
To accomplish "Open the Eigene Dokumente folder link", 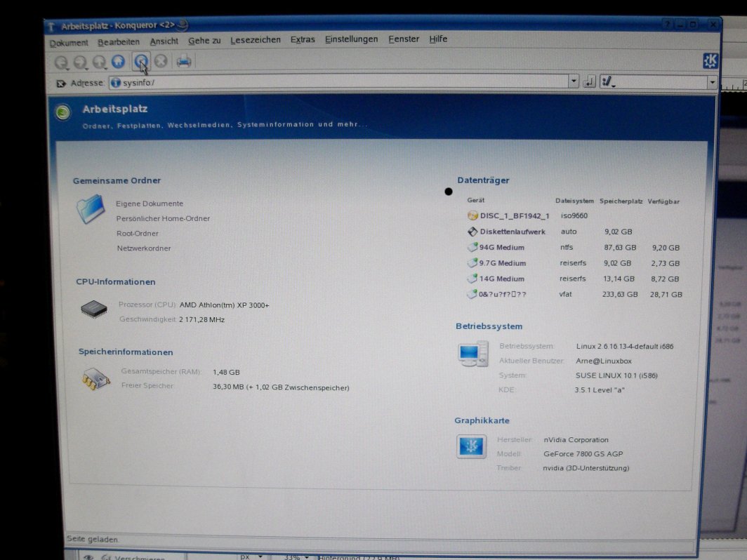I will [150, 204].
